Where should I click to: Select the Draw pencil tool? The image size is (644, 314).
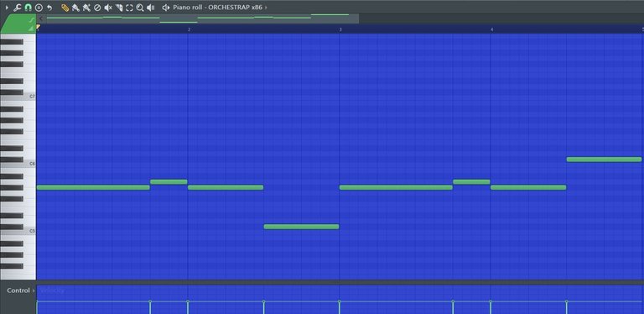coord(65,8)
